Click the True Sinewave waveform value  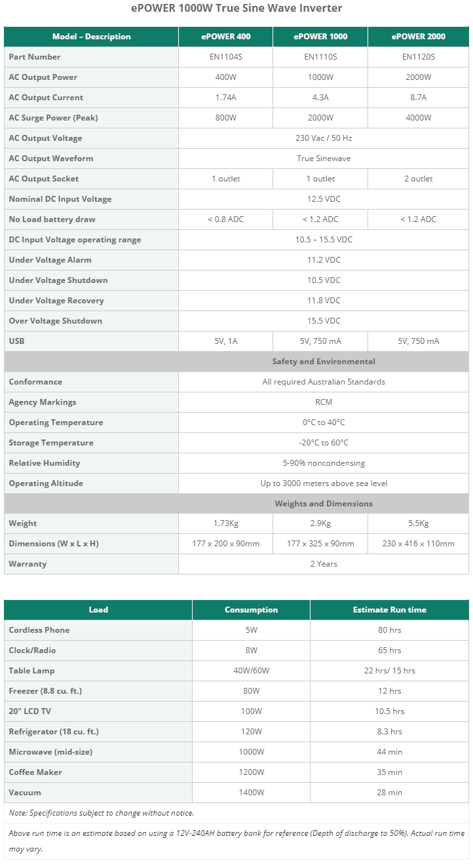coord(324,159)
